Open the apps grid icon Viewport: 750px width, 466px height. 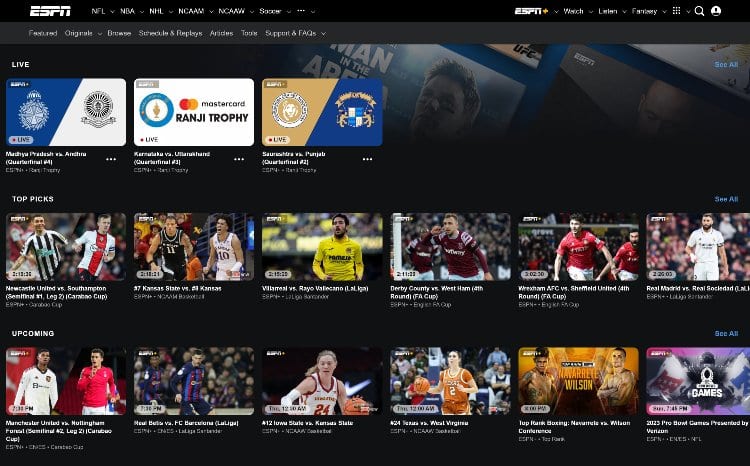click(676, 11)
